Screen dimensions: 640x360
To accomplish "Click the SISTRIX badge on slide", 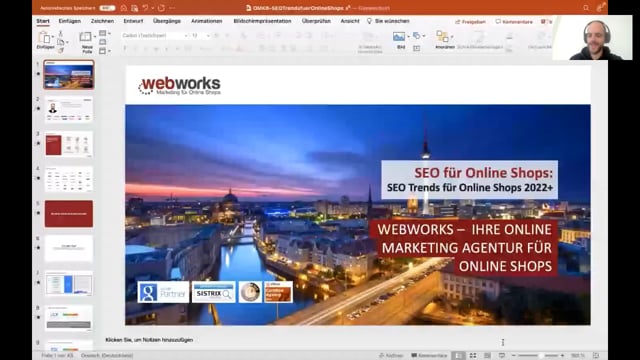I will click(x=213, y=292).
